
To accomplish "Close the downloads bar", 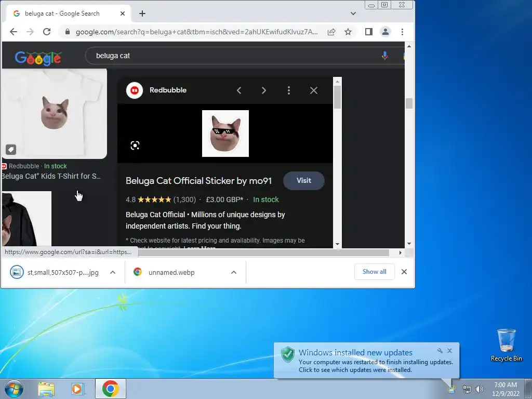I will 404,272.
